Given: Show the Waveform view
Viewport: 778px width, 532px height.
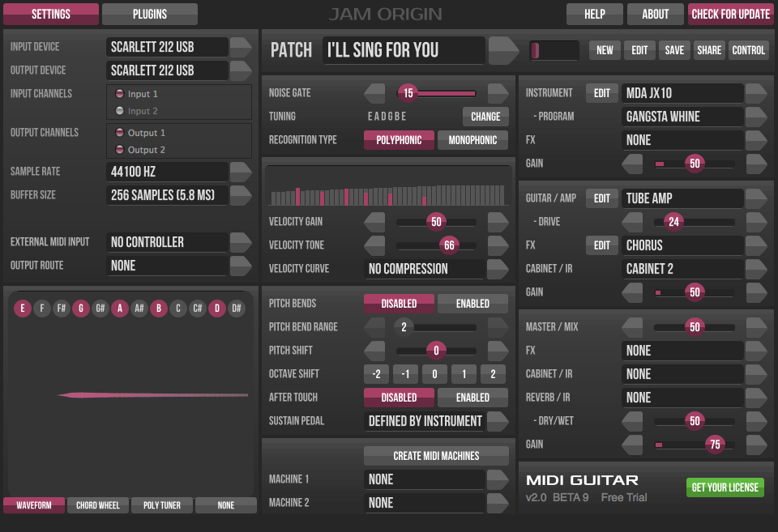Looking at the screenshot, I should [34, 505].
